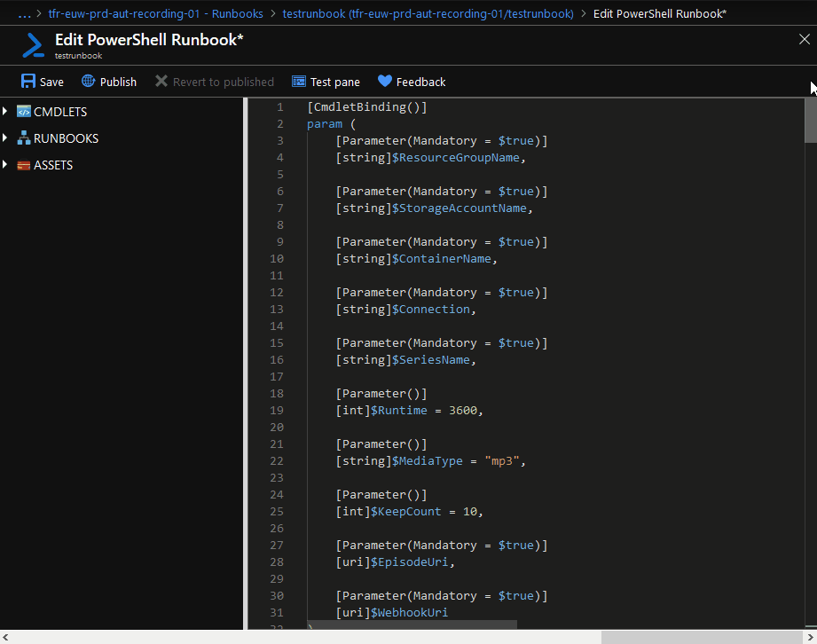Click the RUNBOOKS hierarchy icon
The height and width of the screenshot is (644, 817).
[23, 138]
